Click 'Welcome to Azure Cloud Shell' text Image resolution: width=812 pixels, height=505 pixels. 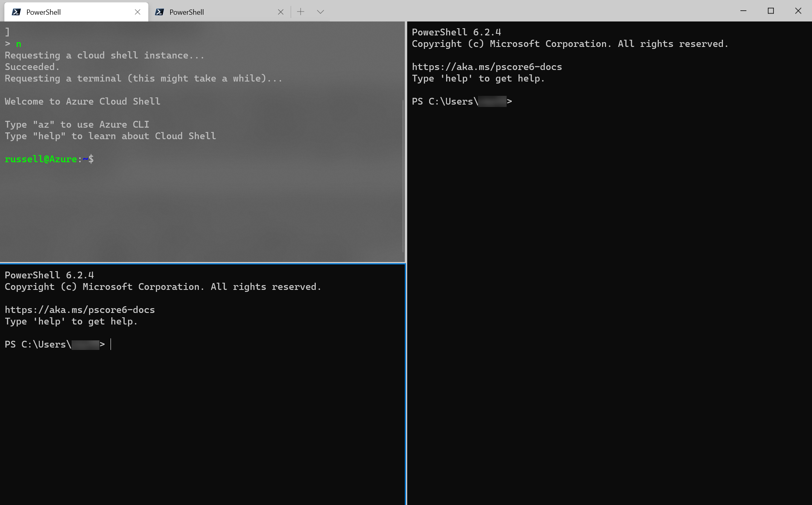pyautogui.click(x=82, y=101)
